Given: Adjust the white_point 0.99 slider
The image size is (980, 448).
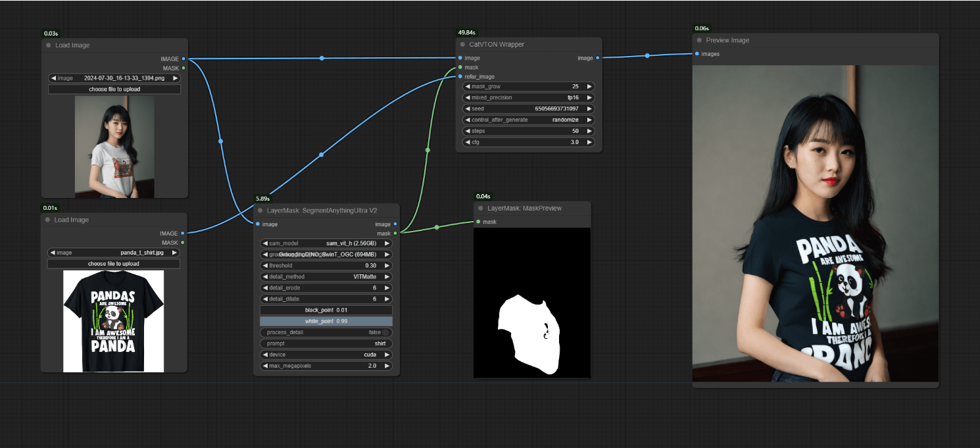Looking at the screenshot, I should 326,321.
